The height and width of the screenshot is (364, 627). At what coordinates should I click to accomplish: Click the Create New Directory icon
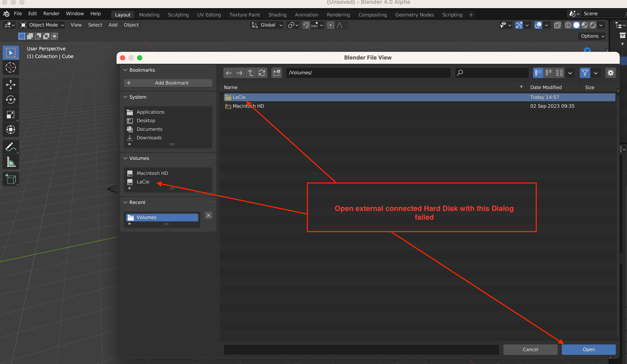276,73
